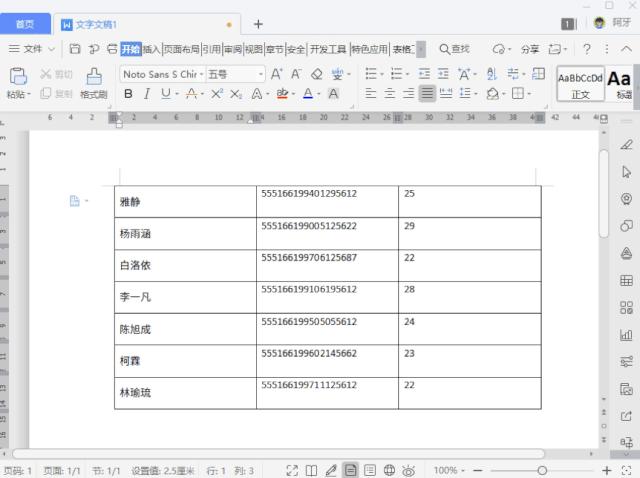Add a new document tab
Screen dimensions: 640x478
pos(258,24)
